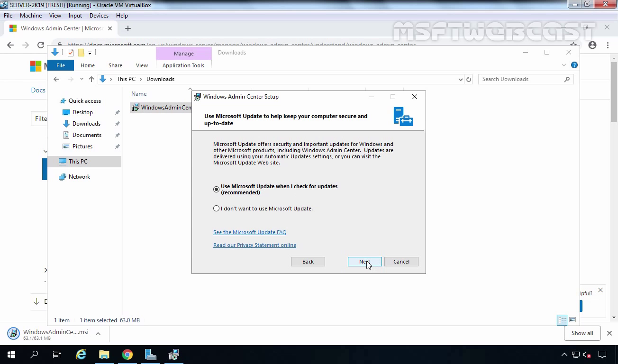This screenshot has height=364, width=618.
Task: Click the Downloads breadcrumb
Action: 160,79
